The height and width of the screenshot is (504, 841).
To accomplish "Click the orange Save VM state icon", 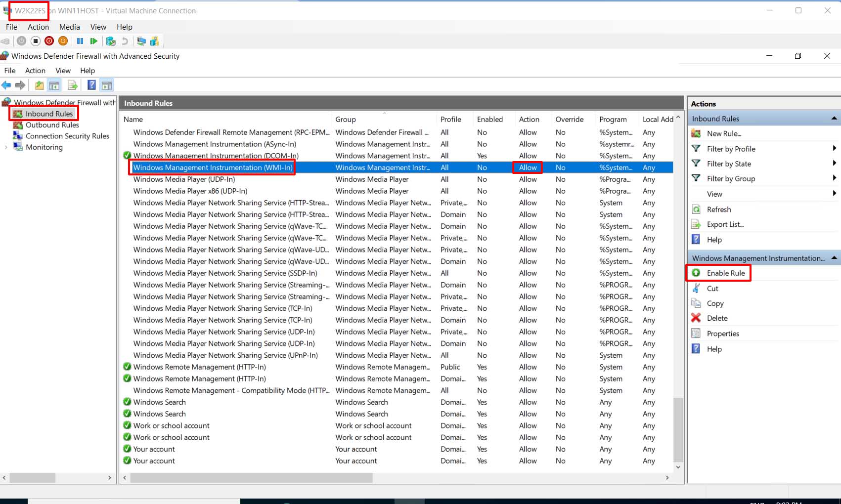I will point(63,41).
